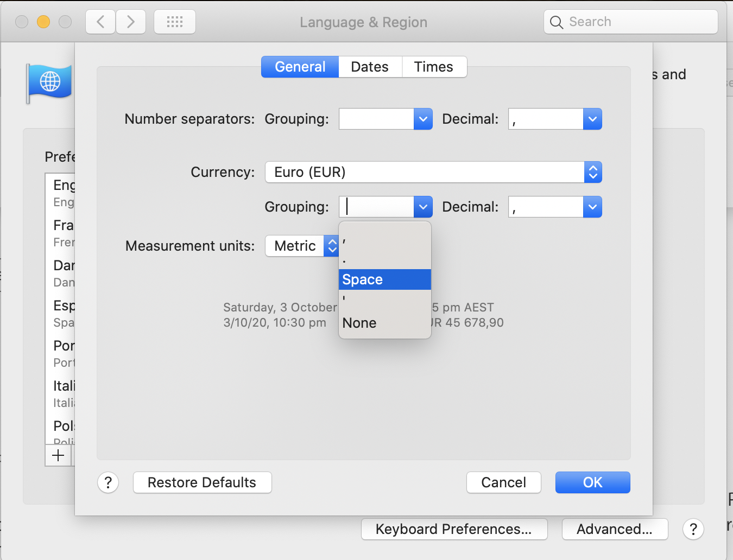Viewport: 733px width, 560px height.
Task: Click the add language plus button
Action: point(58,455)
